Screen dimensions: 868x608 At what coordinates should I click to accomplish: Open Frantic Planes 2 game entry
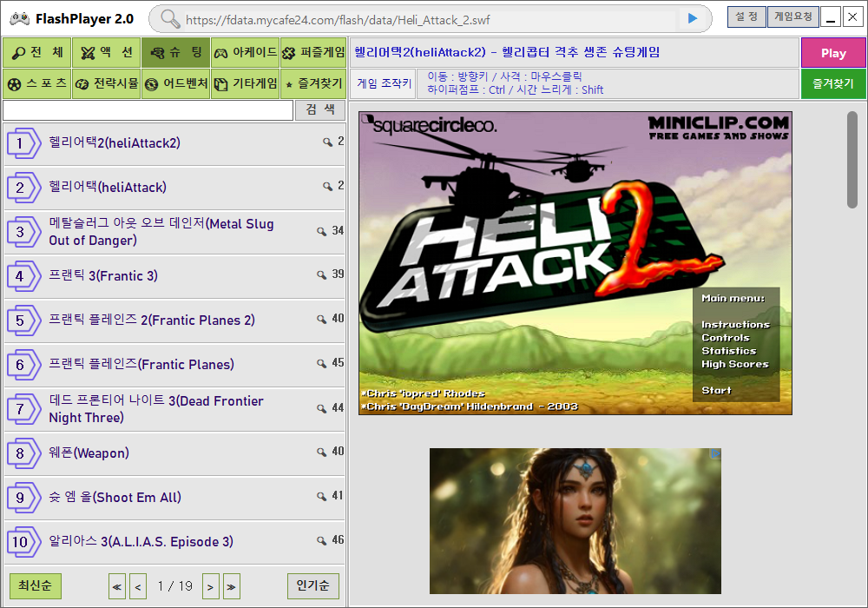tap(174, 321)
